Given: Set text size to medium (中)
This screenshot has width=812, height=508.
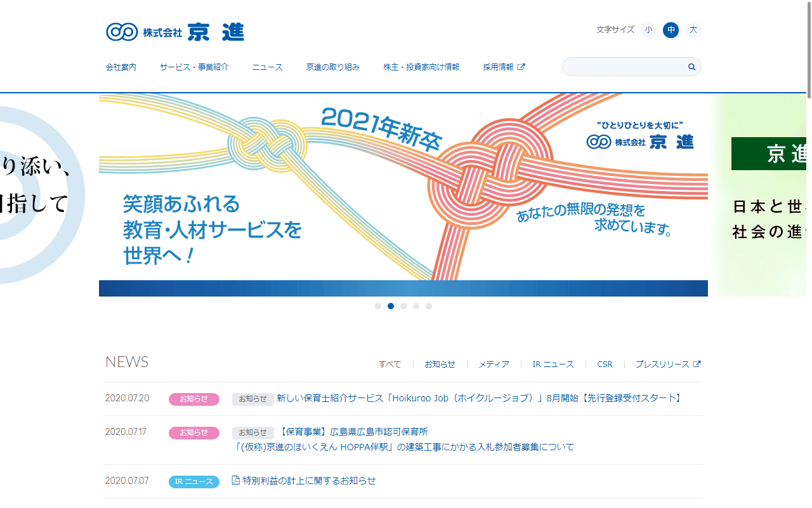Looking at the screenshot, I should pyautogui.click(x=671, y=30).
